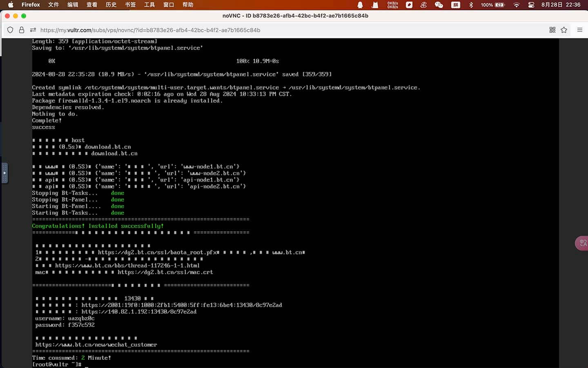Open the 文件 menu
This screenshot has width=588, height=368.
[x=53, y=5]
